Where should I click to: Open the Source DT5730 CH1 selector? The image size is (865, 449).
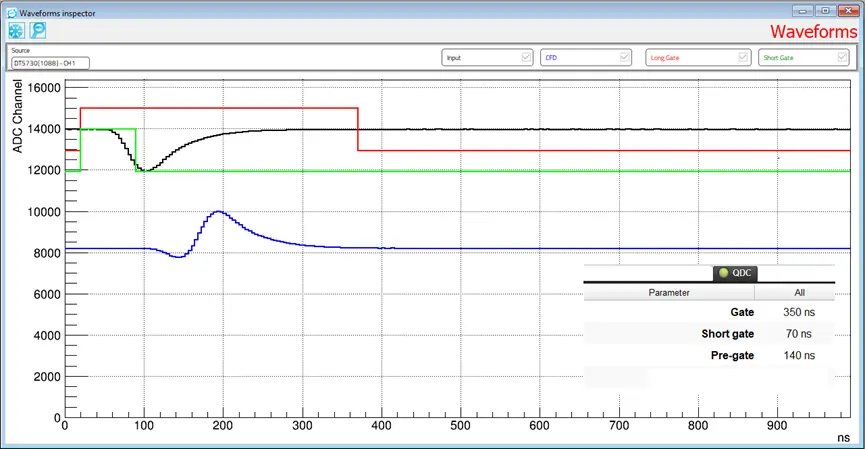coord(50,63)
